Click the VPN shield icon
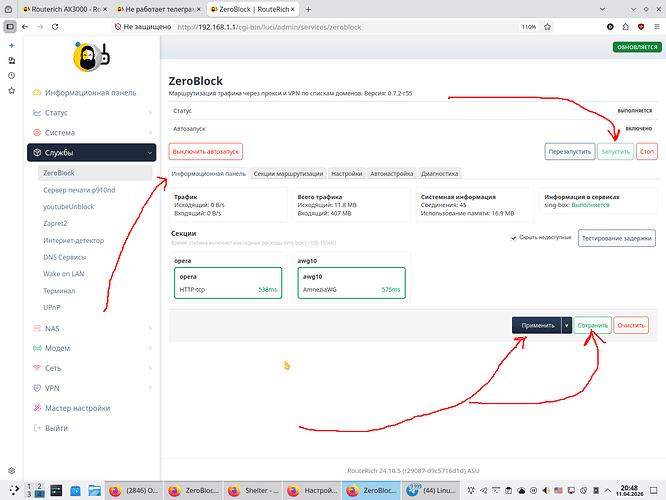Screen dimensions: 666x500 pyautogui.click(x=37, y=388)
